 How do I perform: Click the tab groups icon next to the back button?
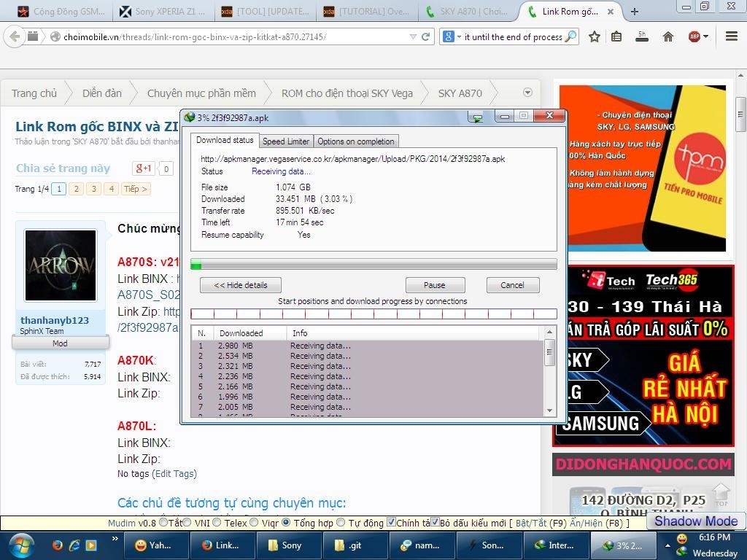click(x=32, y=36)
